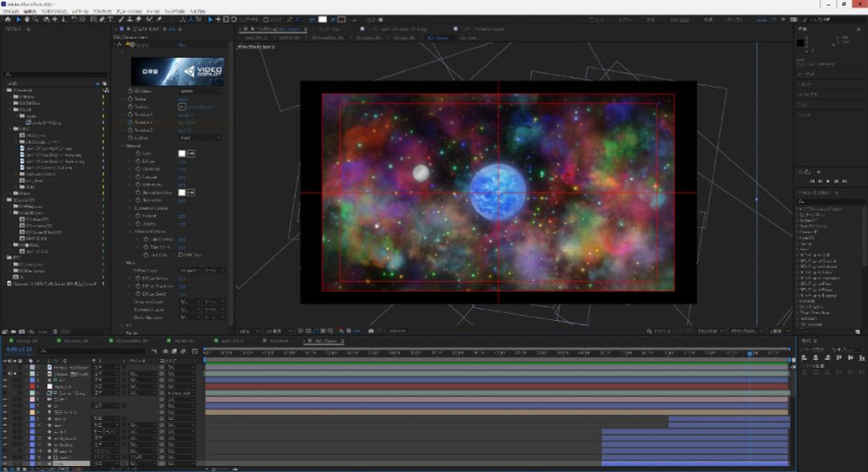
Task: Hide the red-labeled layer 4 in timeline
Action: click(x=5, y=387)
